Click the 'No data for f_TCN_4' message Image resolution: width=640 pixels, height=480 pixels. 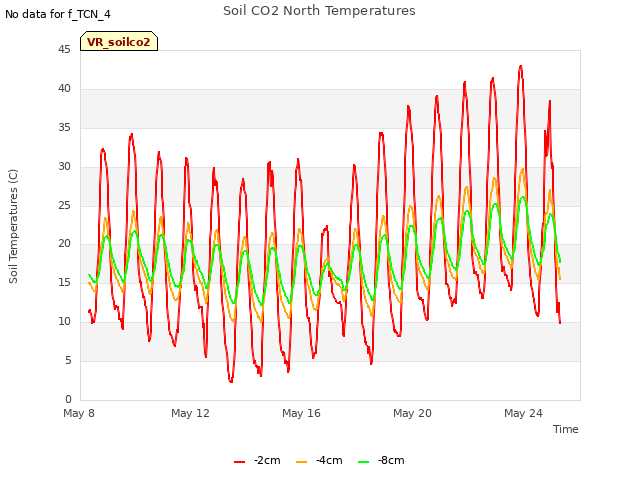(58, 14)
